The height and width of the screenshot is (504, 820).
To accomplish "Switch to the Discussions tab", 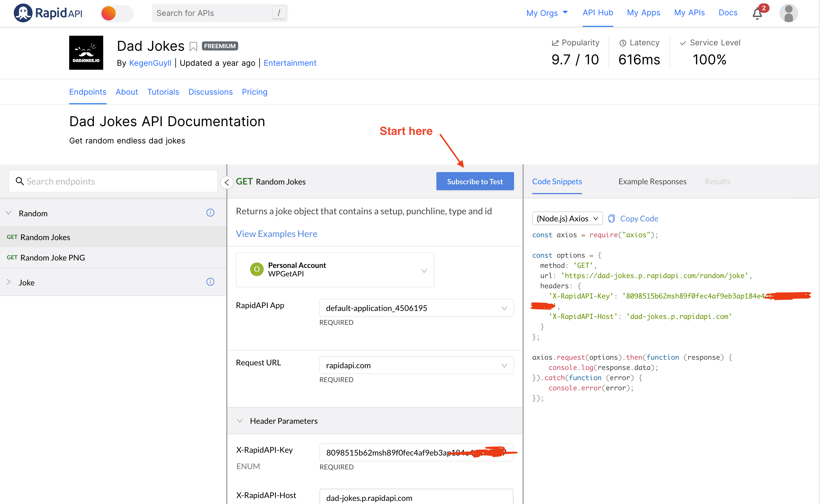I will tap(210, 92).
